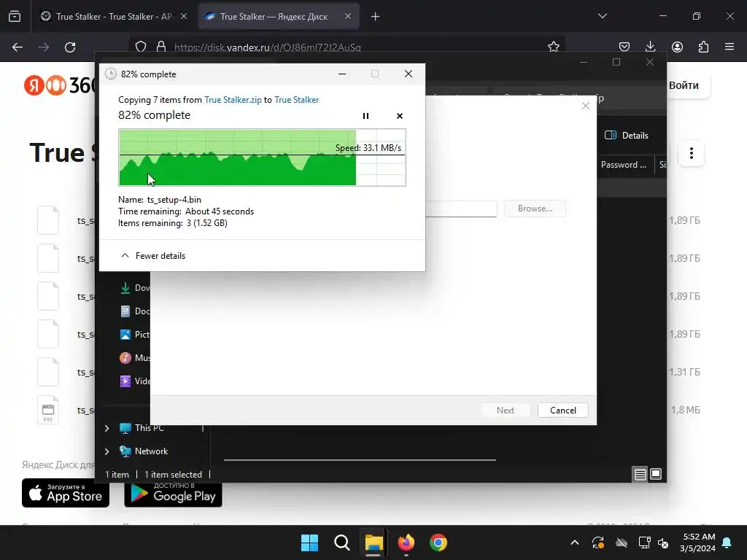Expand the This PC tree node

pos(107,428)
